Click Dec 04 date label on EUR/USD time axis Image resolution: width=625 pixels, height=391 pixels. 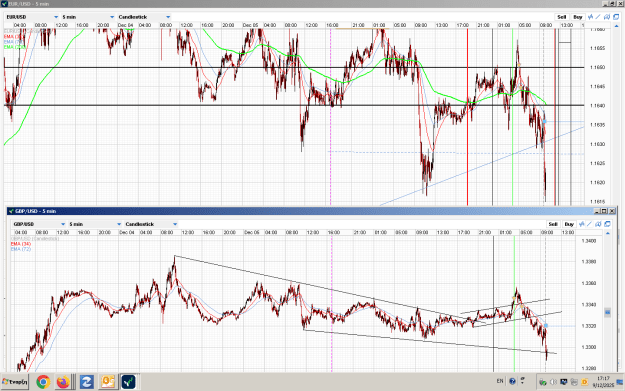click(x=126, y=25)
